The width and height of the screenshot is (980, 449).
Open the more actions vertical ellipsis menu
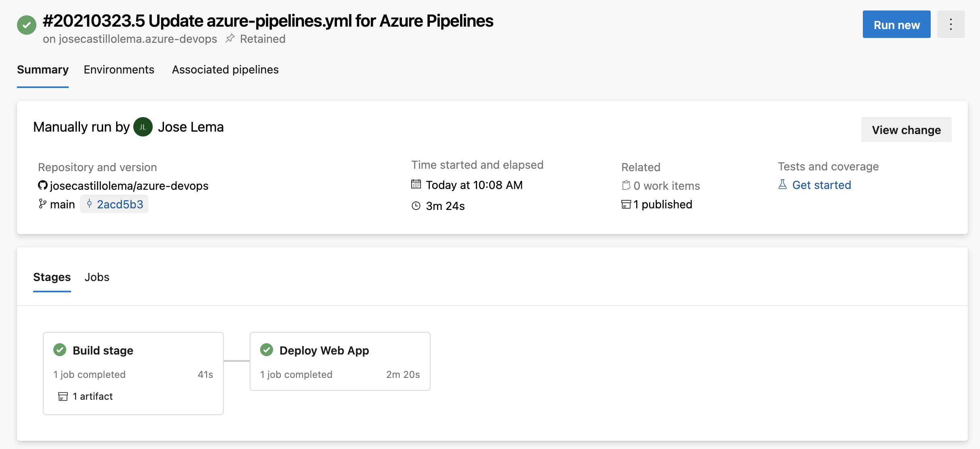[x=951, y=25]
